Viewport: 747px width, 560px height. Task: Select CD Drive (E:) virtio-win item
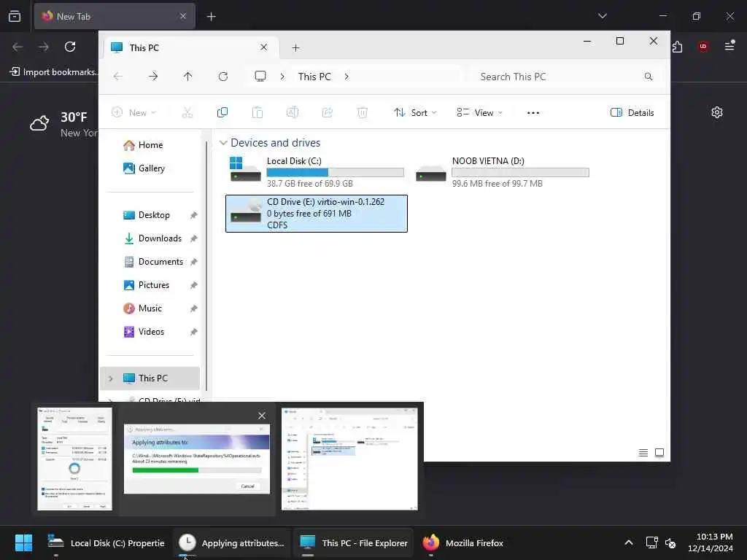tap(317, 214)
